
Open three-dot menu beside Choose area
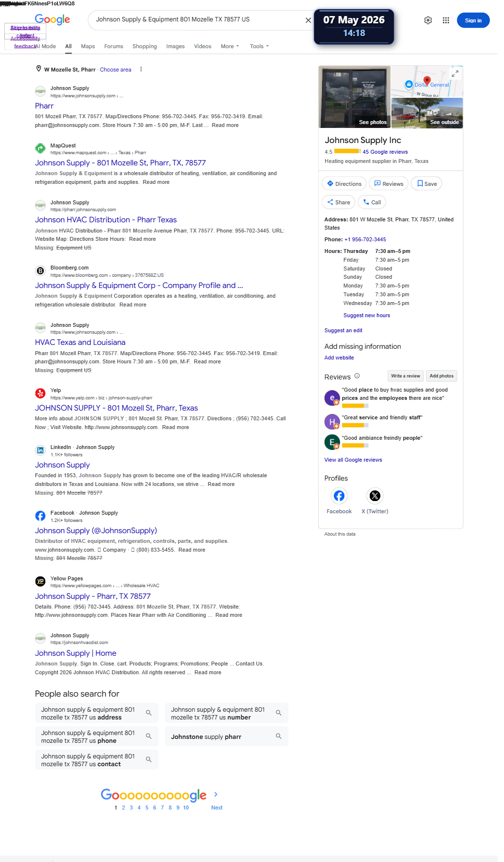pyautogui.click(x=141, y=70)
